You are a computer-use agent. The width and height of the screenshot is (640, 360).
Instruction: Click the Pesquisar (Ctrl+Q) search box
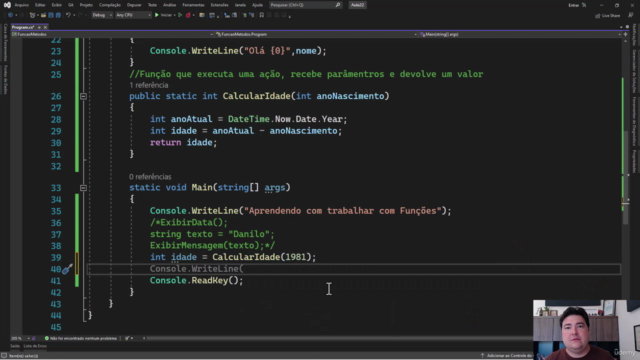(305, 5)
